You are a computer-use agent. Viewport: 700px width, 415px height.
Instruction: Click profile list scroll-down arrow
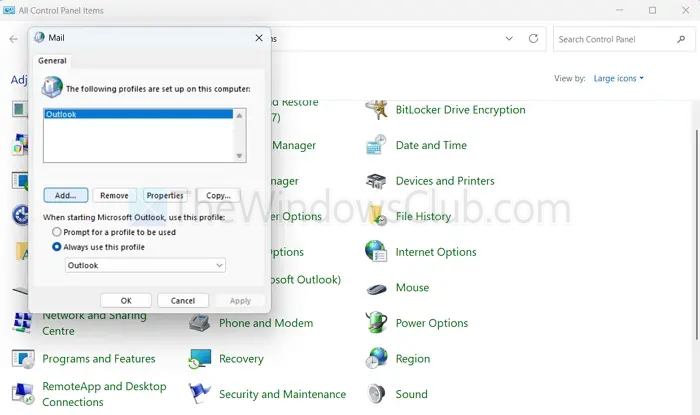point(239,156)
